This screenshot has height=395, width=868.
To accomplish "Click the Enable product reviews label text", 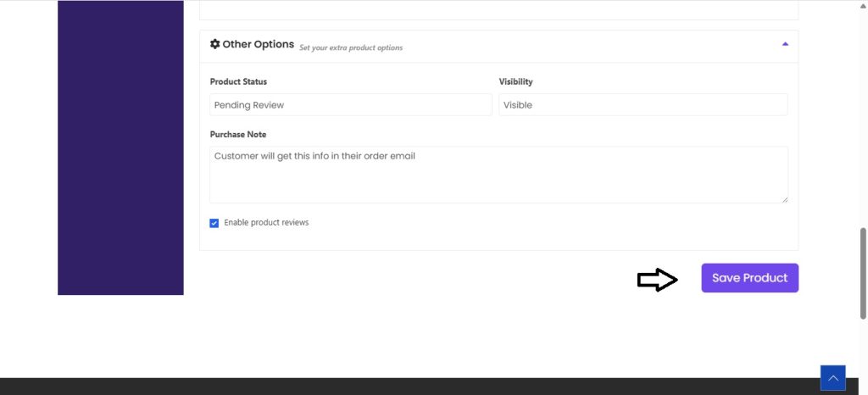I will 266,223.
